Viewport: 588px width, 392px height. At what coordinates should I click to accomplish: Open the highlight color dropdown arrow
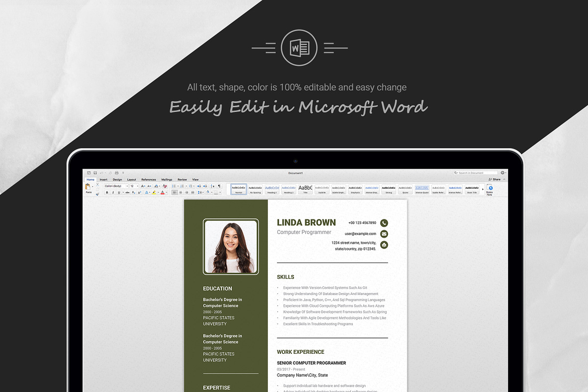click(x=158, y=193)
